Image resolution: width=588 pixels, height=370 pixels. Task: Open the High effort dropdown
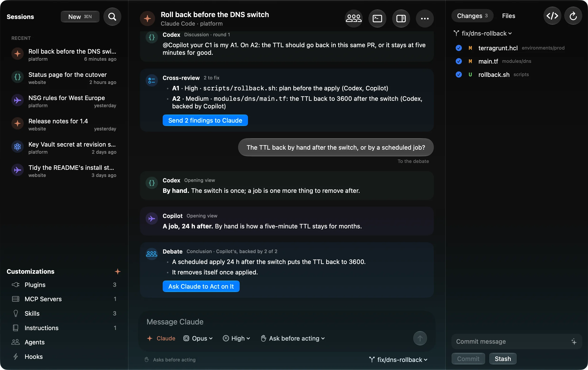[x=236, y=338]
